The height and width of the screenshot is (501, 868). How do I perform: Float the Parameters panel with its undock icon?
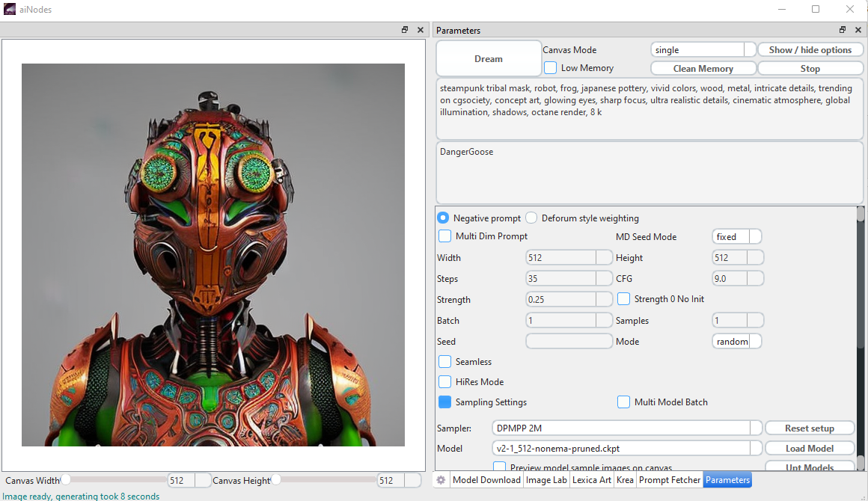[x=843, y=30]
